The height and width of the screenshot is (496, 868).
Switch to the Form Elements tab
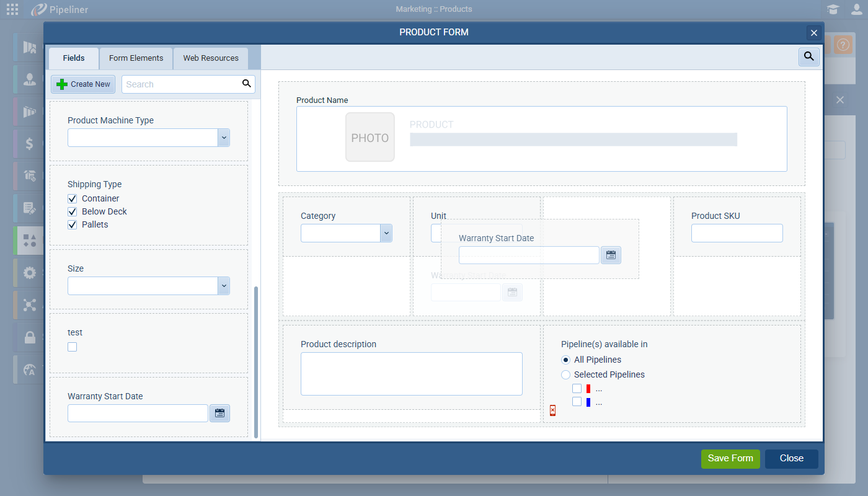pos(136,58)
